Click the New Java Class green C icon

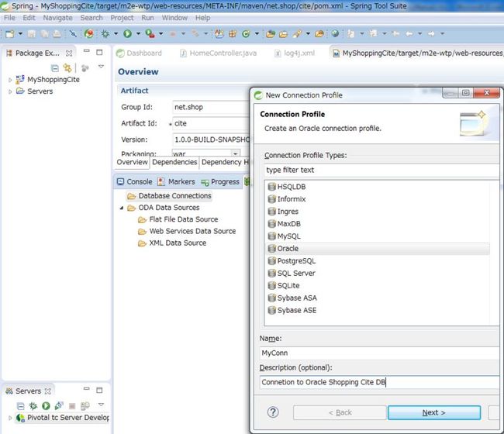246,33
